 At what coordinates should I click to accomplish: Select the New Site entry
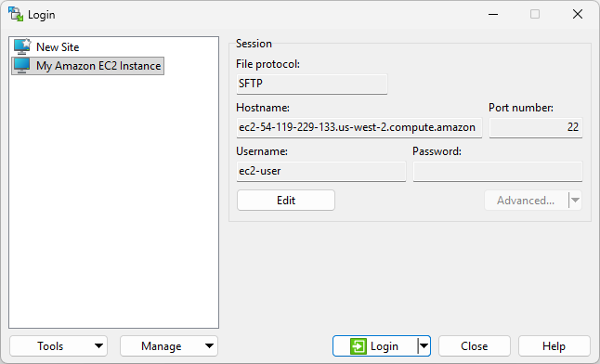(58, 47)
